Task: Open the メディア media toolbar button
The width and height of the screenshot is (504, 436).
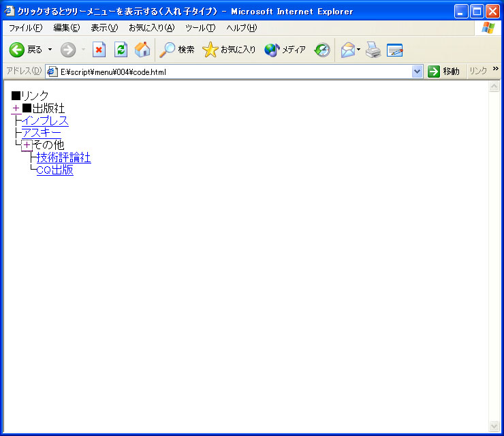Action: (x=285, y=50)
